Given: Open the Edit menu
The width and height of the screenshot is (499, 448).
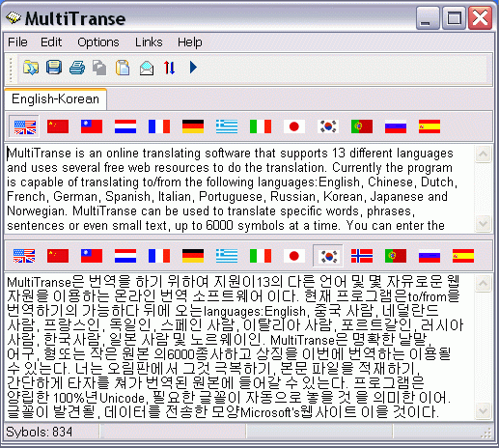Looking at the screenshot, I should 51,42.
